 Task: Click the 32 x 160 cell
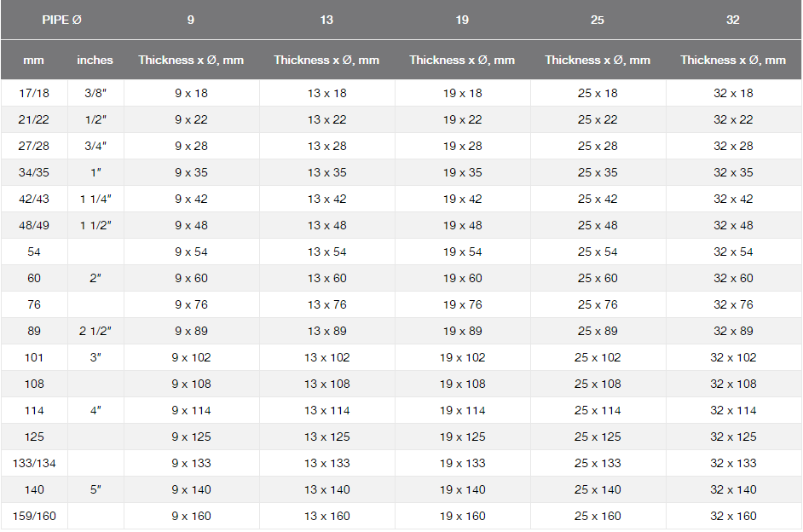coord(733,516)
